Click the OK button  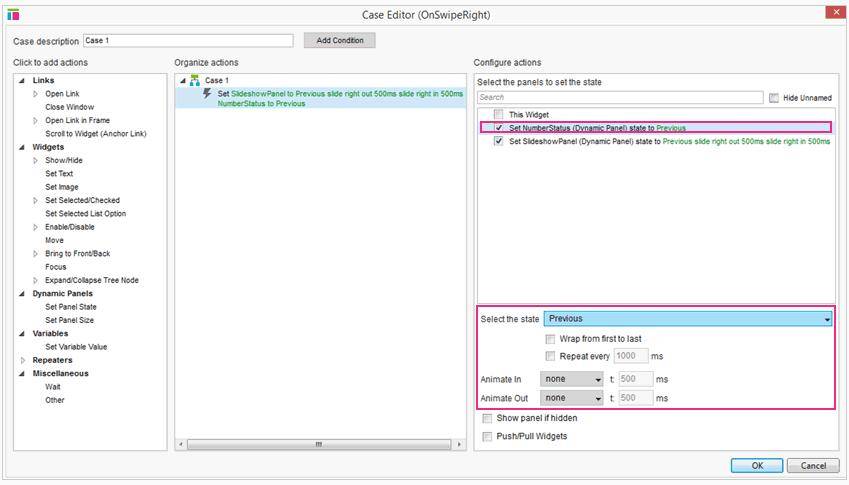coord(757,465)
